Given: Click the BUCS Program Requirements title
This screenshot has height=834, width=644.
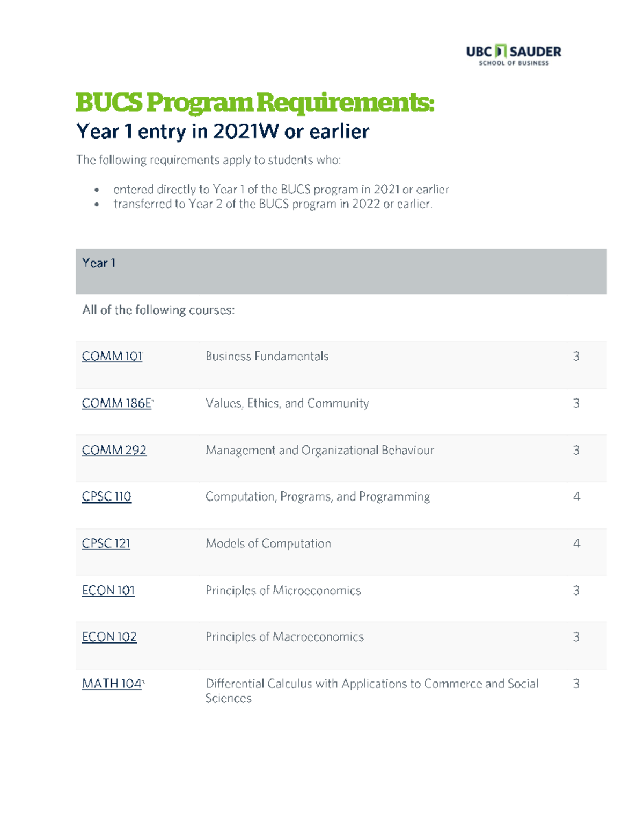Looking at the screenshot, I should (254, 102).
